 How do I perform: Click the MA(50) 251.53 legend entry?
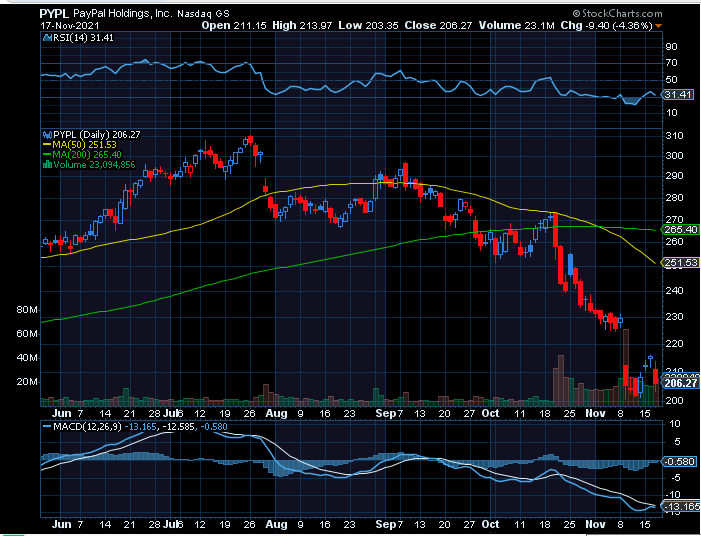click(x=80, y=144)
